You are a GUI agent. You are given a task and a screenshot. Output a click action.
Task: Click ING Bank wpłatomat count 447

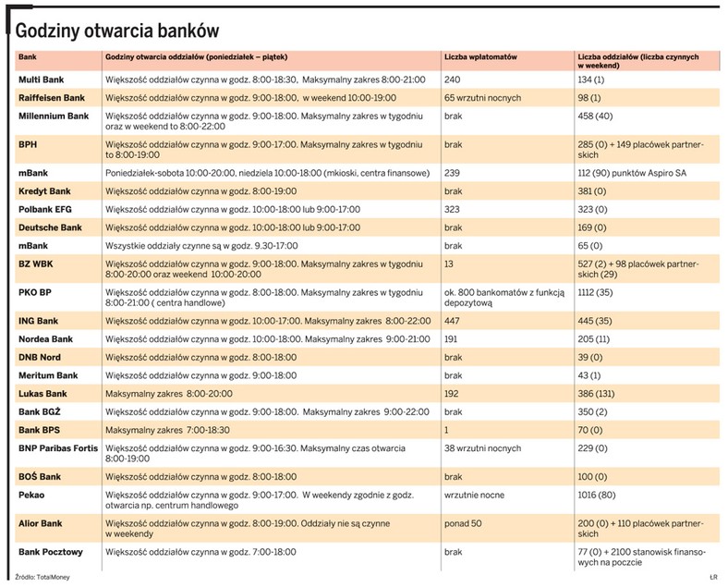pos(452,321)
